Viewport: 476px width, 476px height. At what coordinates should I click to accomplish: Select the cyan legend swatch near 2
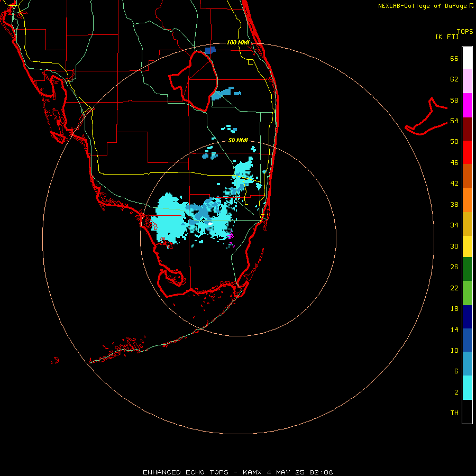click(x=467, y=388)
